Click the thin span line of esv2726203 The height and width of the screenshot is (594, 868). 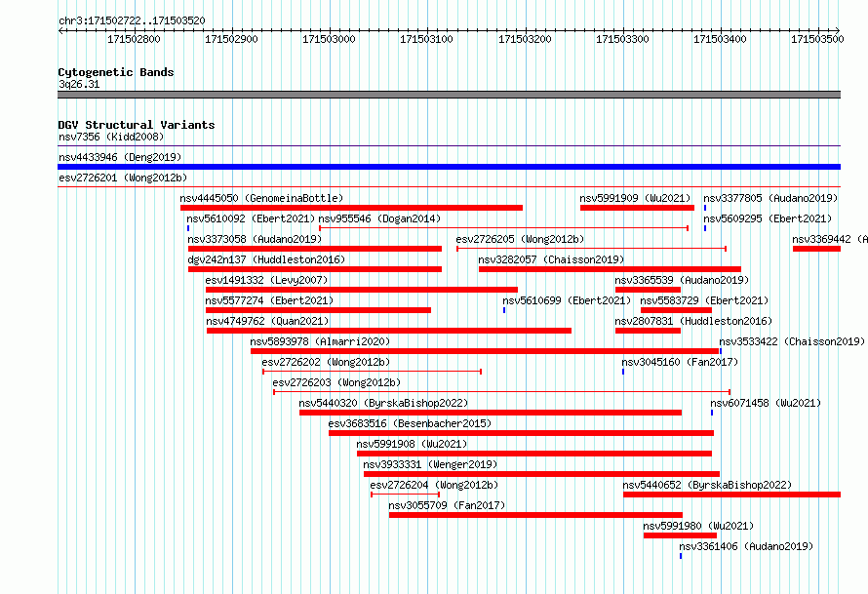pos(501,392)
